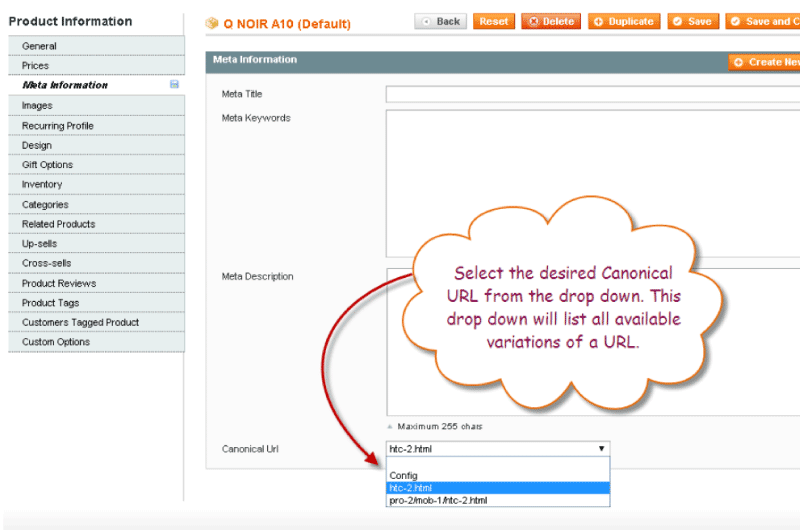The width and height of the screenshot is (800, 530).
Task: Open the Cross-sells tab
Action: (x=96, y=263)
